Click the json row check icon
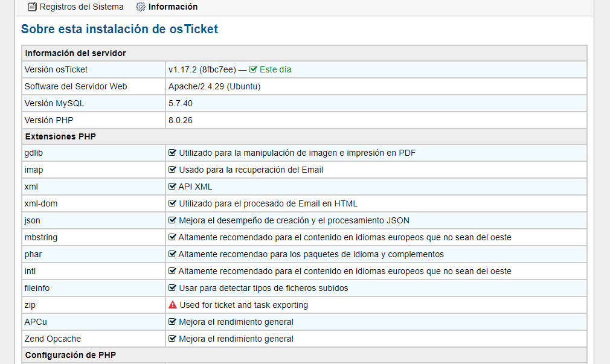610x364 pixels. pos(172,220)
